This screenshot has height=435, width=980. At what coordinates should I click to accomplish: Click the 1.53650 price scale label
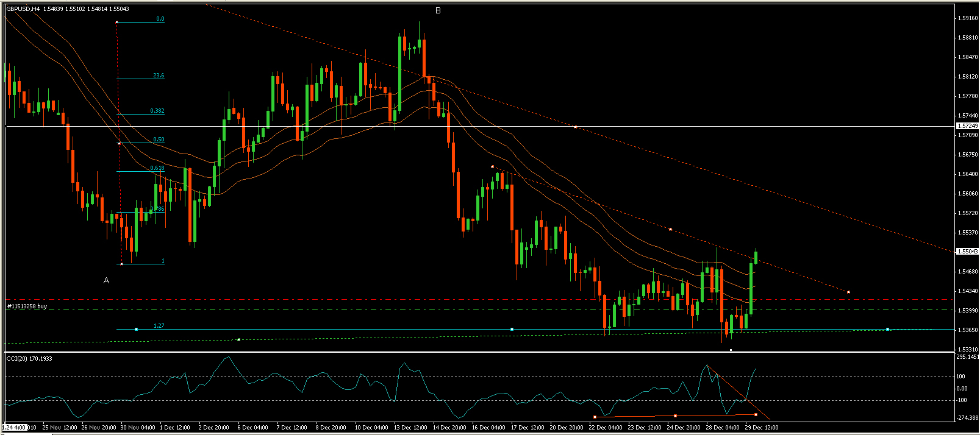coord(968,330)
